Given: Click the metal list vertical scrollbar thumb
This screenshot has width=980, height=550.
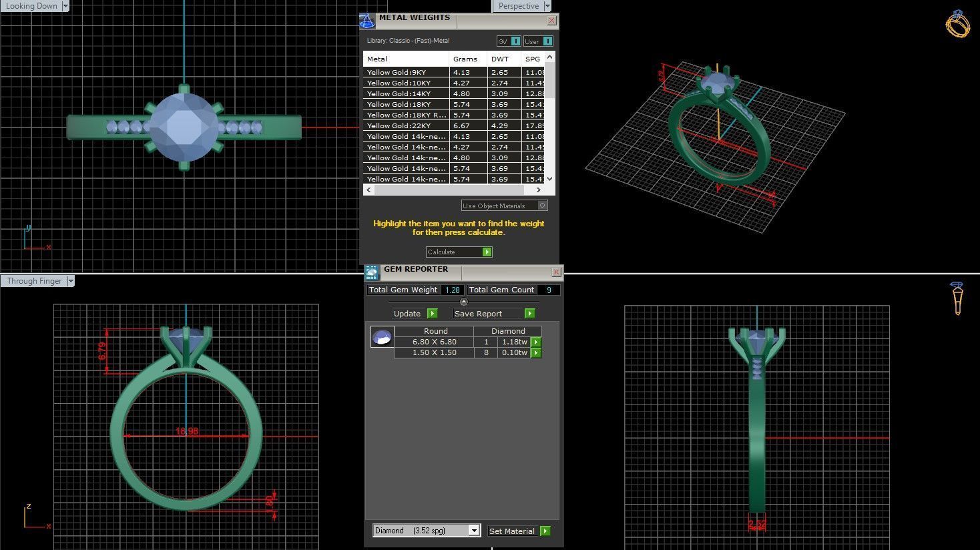Looking at the screenshot, I should [550, 80].
